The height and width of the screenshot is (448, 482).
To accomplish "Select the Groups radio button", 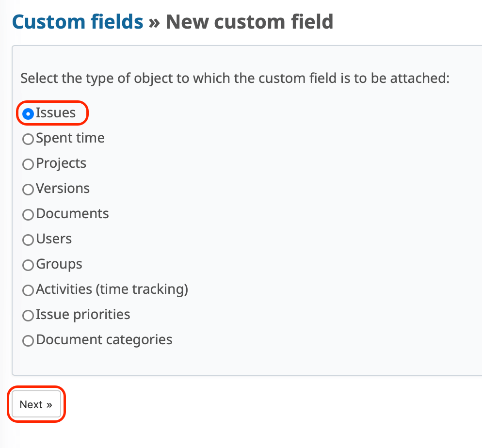I will [x=28, y=265].
